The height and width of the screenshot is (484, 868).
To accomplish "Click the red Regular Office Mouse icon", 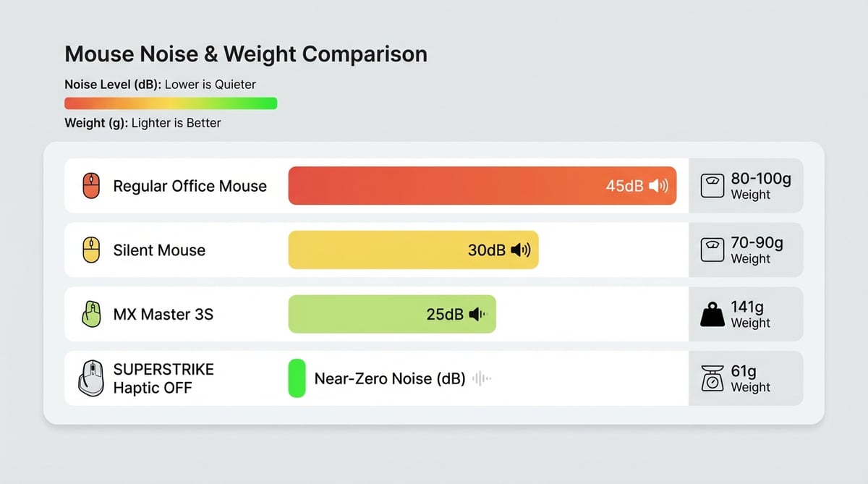I will click(x=90, y=186).
